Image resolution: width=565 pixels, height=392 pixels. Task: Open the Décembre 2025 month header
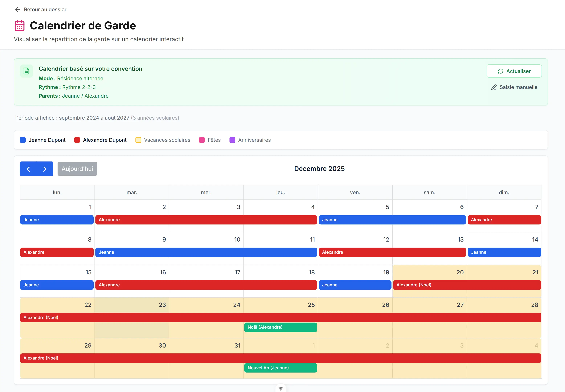[320, 168]
